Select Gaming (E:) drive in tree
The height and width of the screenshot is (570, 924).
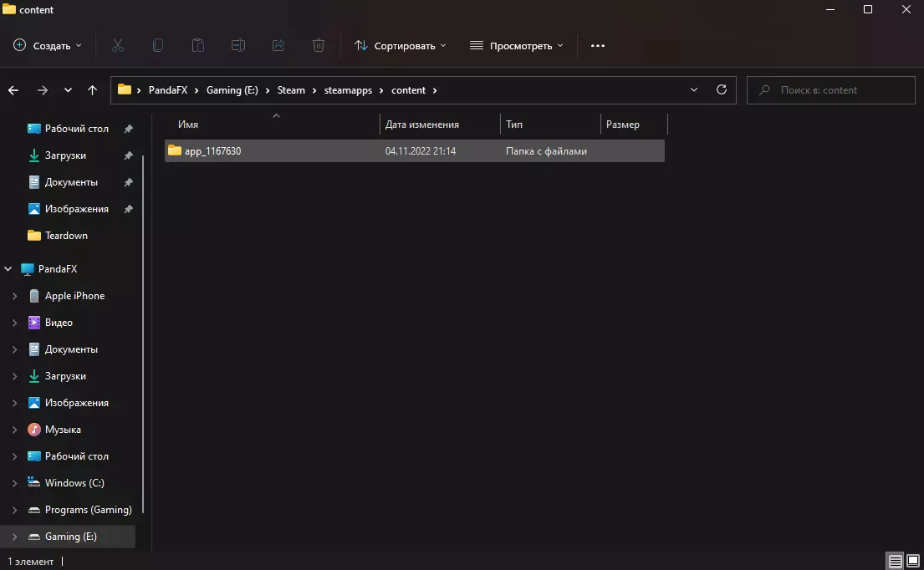click(71, 537)
